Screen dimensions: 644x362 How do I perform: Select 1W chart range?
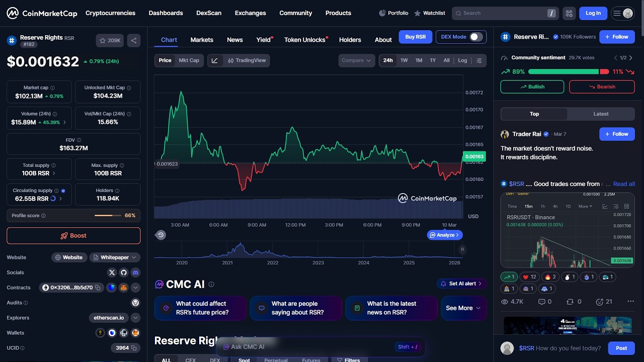(x=404, y=60)
